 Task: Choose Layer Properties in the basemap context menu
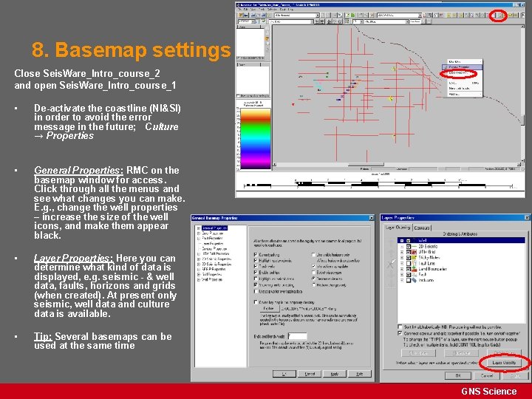pos(459,73)
